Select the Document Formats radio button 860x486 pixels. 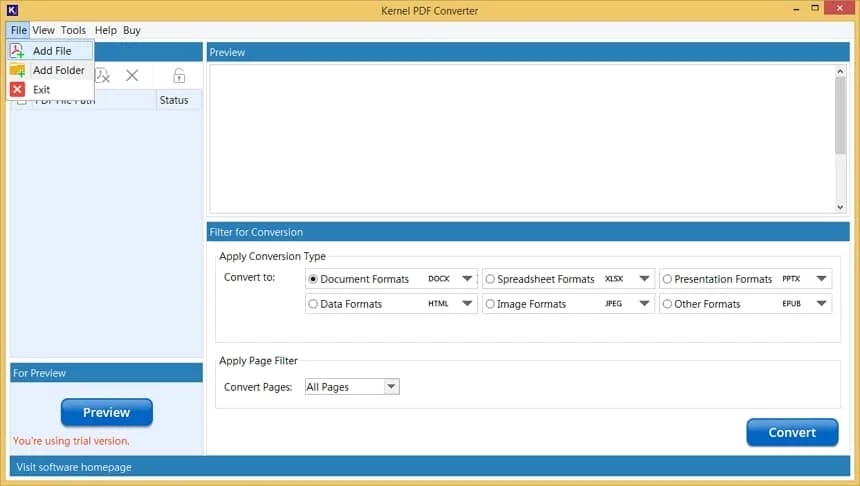[x=313, y=279]
